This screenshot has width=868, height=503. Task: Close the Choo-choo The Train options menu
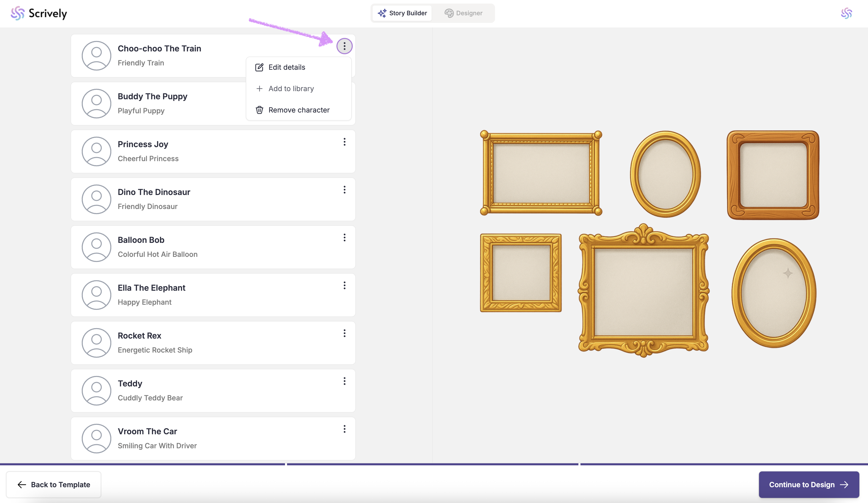pos(344,46)
